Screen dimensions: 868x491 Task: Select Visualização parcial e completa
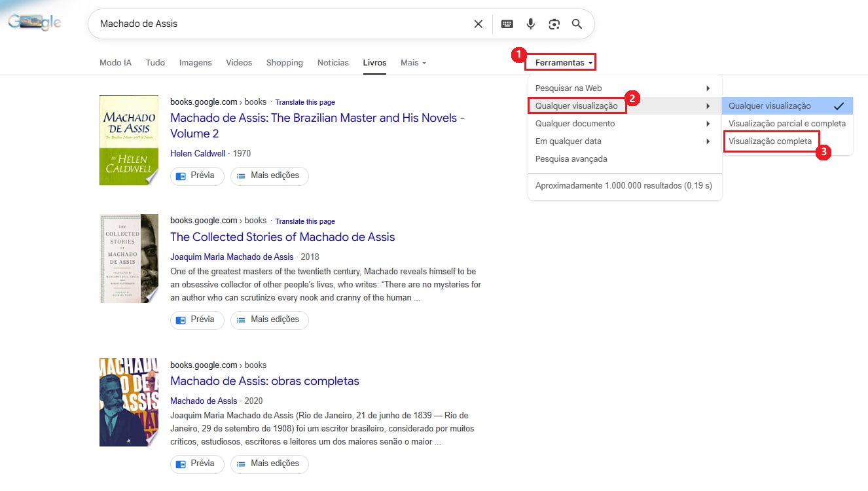point(787,123)
